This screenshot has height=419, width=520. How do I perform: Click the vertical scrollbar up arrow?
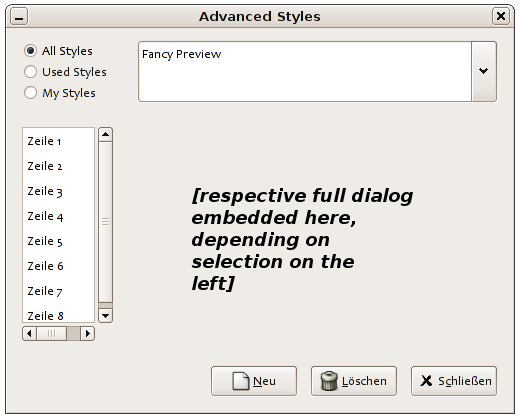[x=106, y=134]
